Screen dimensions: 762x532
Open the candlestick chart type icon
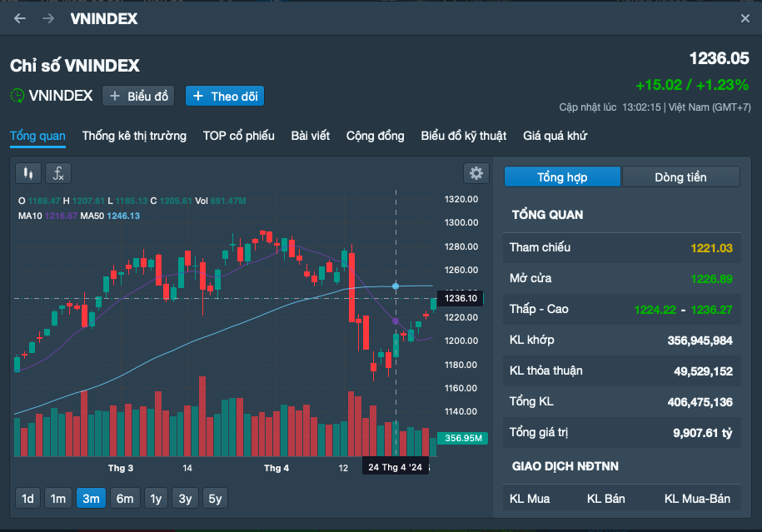pos(28,173)
